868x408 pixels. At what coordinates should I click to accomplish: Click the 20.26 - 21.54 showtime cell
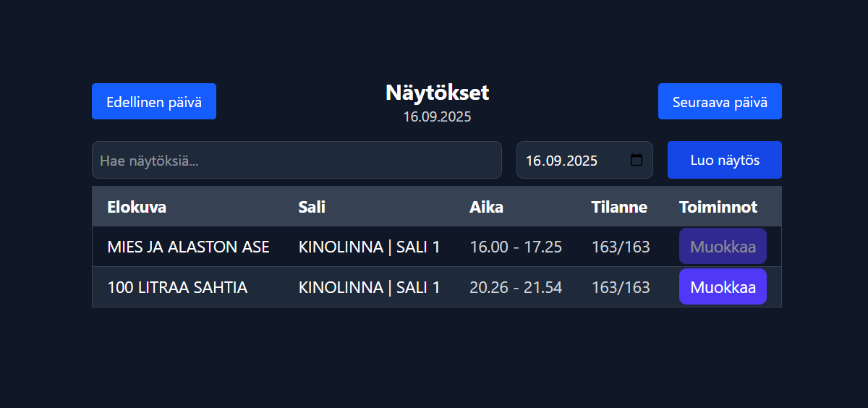coord(516,287)
